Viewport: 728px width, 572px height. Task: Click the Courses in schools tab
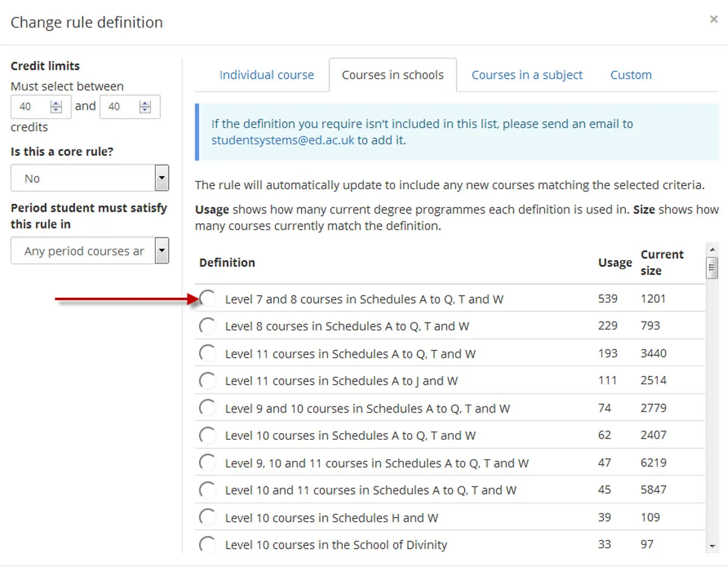coord(393,75)
